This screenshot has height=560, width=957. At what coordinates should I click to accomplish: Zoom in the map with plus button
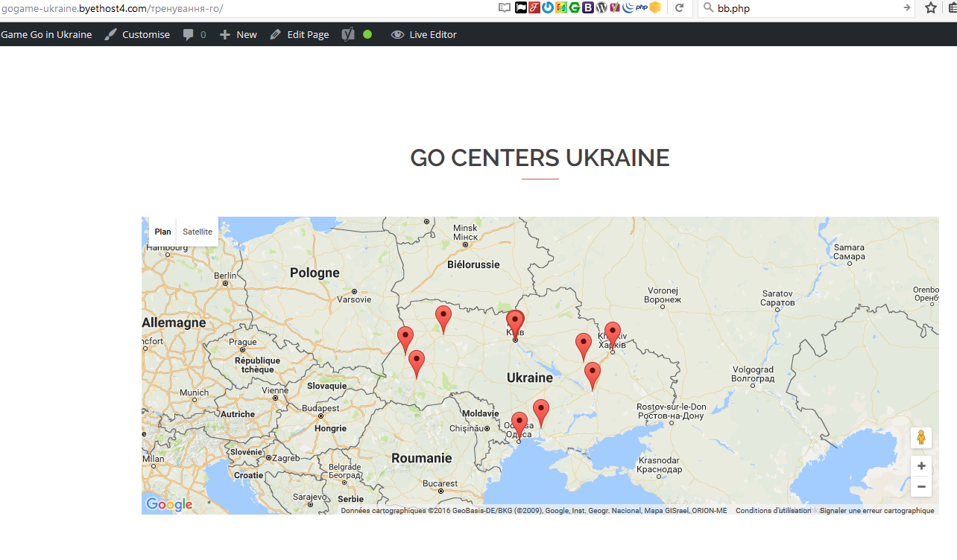[x=921, y=466]
